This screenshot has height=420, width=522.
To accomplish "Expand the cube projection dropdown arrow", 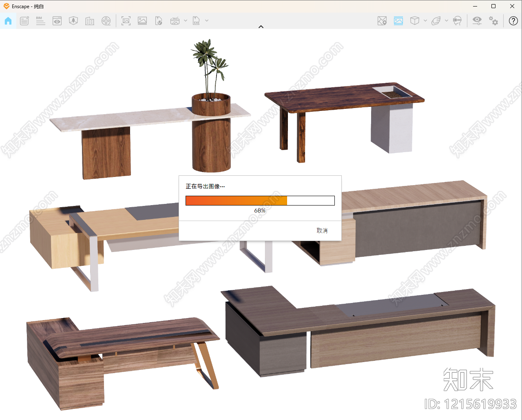I will [x=425, y=21].
